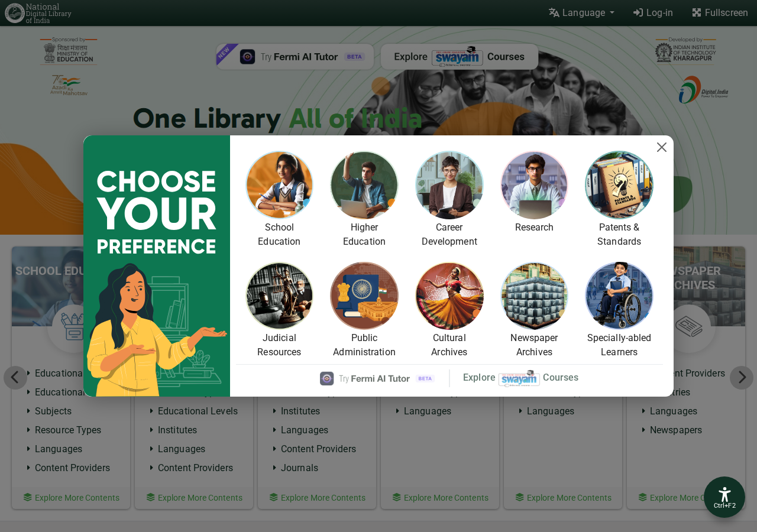Click the Ministry of Education sponsor logo
757x532 pixels.
pyautogui.click(x=69, y=51)
